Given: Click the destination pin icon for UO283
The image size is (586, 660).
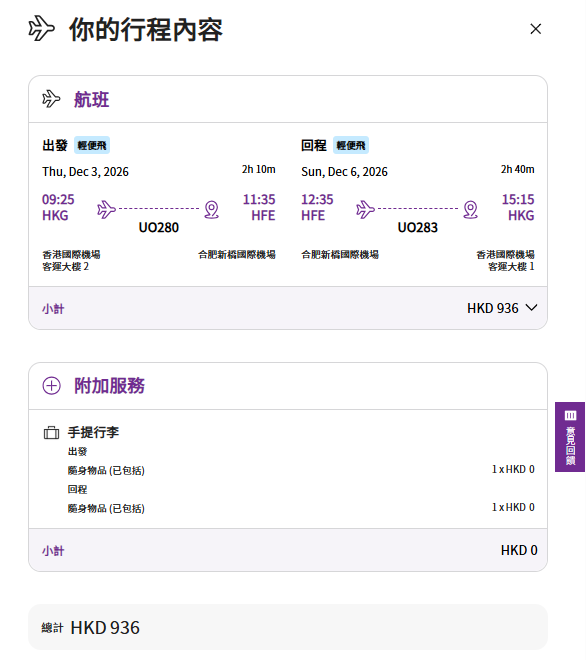Looking at the screenshot, I should tap(470, 210).
